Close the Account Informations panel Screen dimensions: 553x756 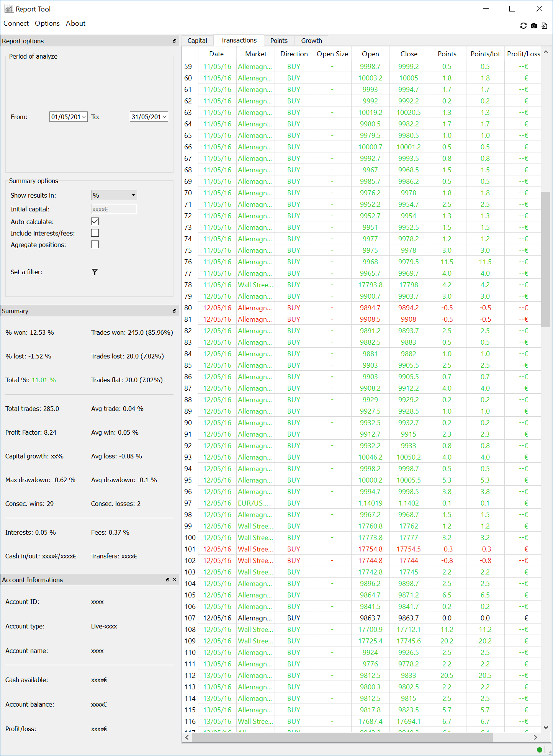[175, 580]
